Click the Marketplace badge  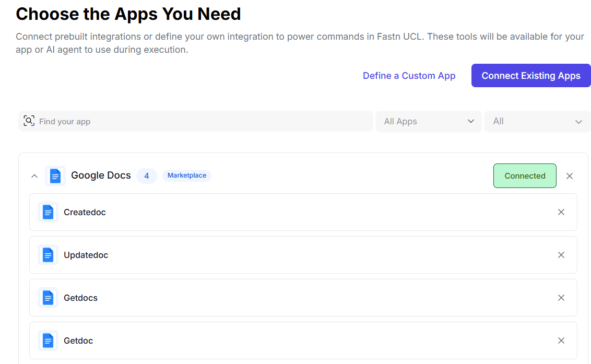click(186, 175)
